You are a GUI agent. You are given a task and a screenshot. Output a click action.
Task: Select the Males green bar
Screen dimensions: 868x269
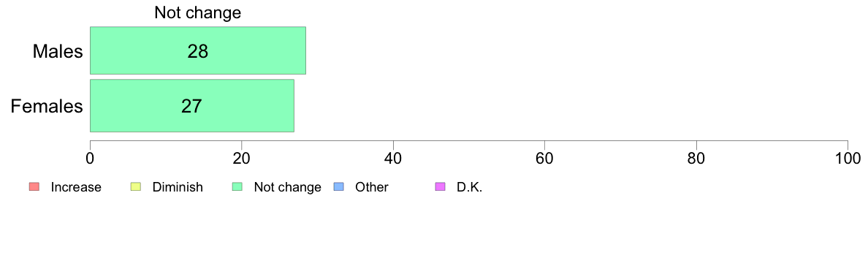(197, 50)
